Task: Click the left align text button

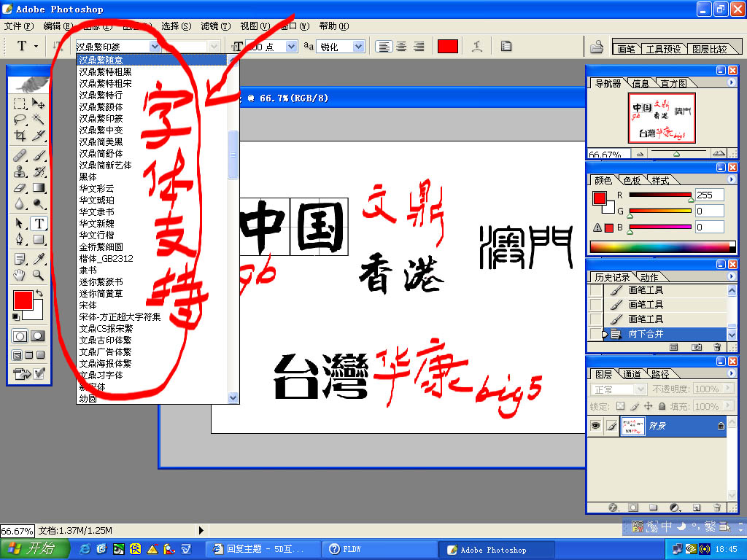Action: coord(384,46)
